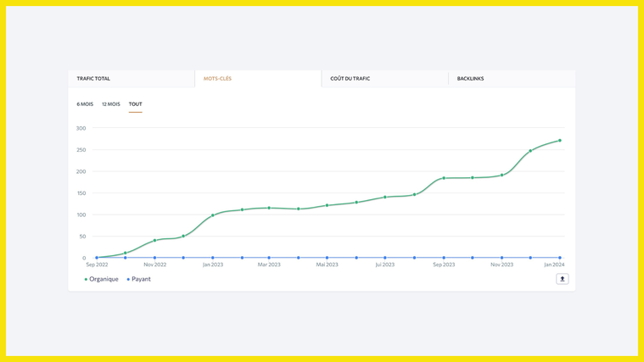The height and width of the screenshot is (362, 644).
Task: Click the green Organique point at Sep 2023
Action: click(444, 178)
